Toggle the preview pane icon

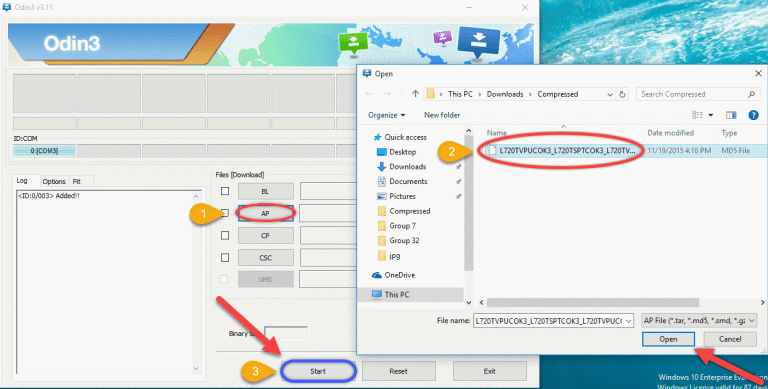731,115
